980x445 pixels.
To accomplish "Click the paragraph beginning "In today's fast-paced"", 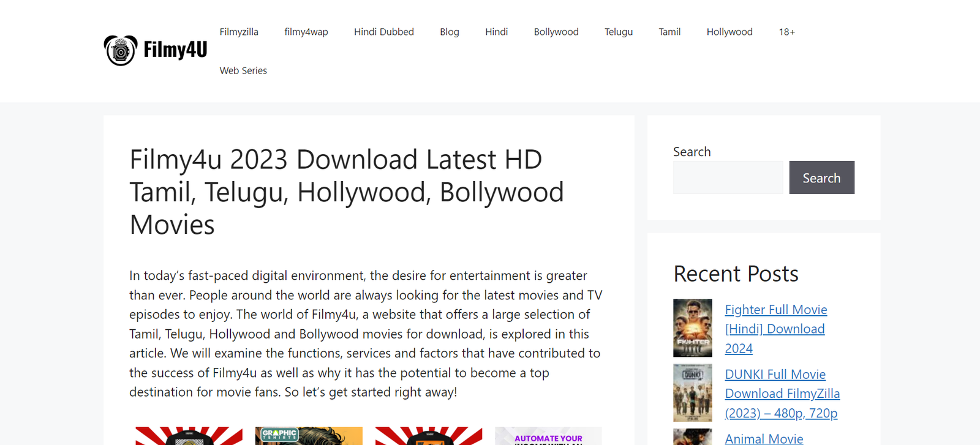I will pos(366,334).
